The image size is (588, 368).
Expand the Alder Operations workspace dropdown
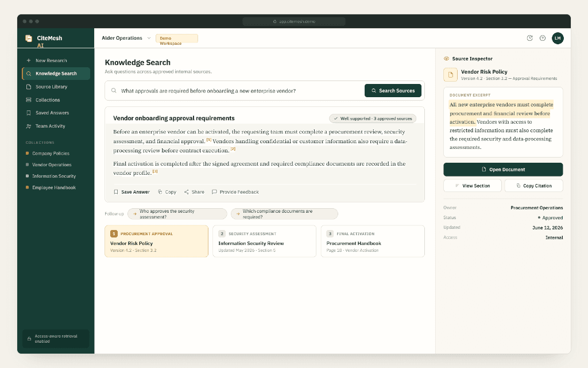click(x=126, y=38)
